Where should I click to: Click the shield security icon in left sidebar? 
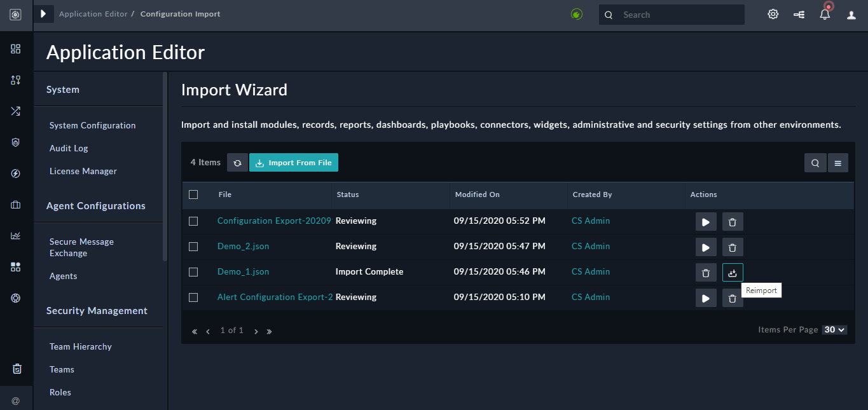tap(15, 142)
